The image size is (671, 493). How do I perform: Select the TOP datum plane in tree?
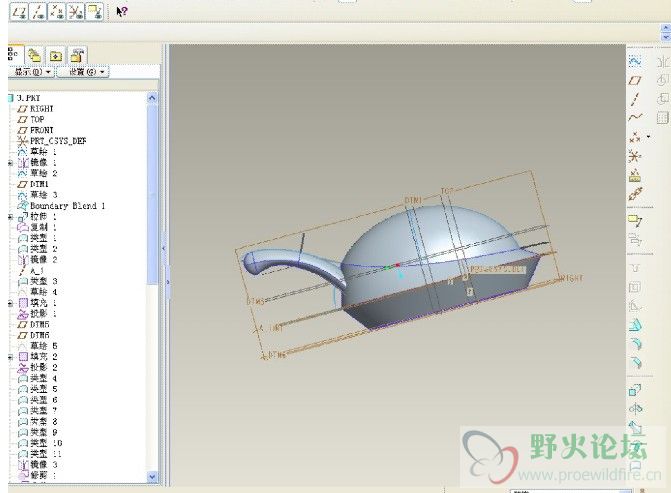coord(31,119)
